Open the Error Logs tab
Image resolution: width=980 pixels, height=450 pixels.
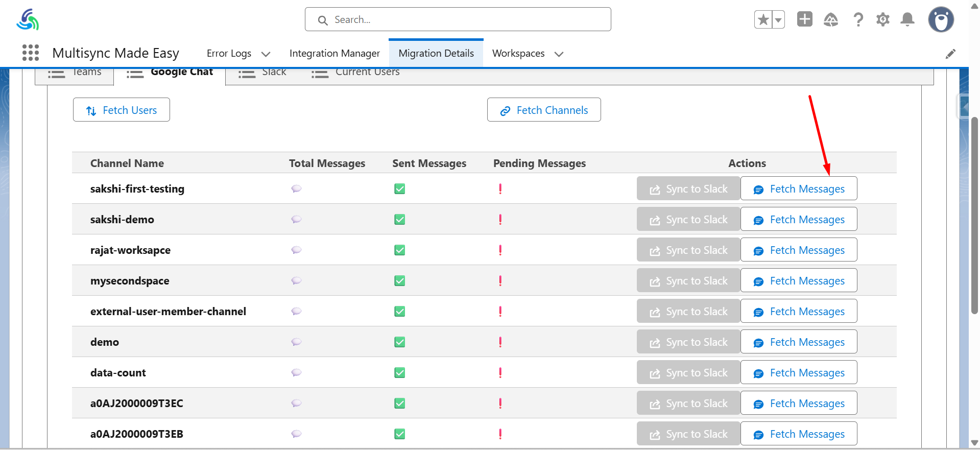pyautogui.click(x=229, y=53)
